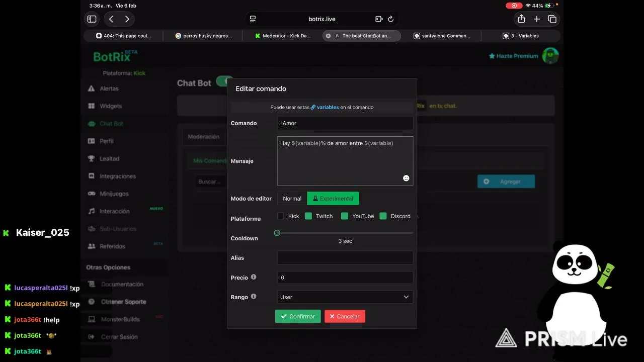Click the green Confirmar button
This screenshot has width=644, height=362.
point(298,316)
